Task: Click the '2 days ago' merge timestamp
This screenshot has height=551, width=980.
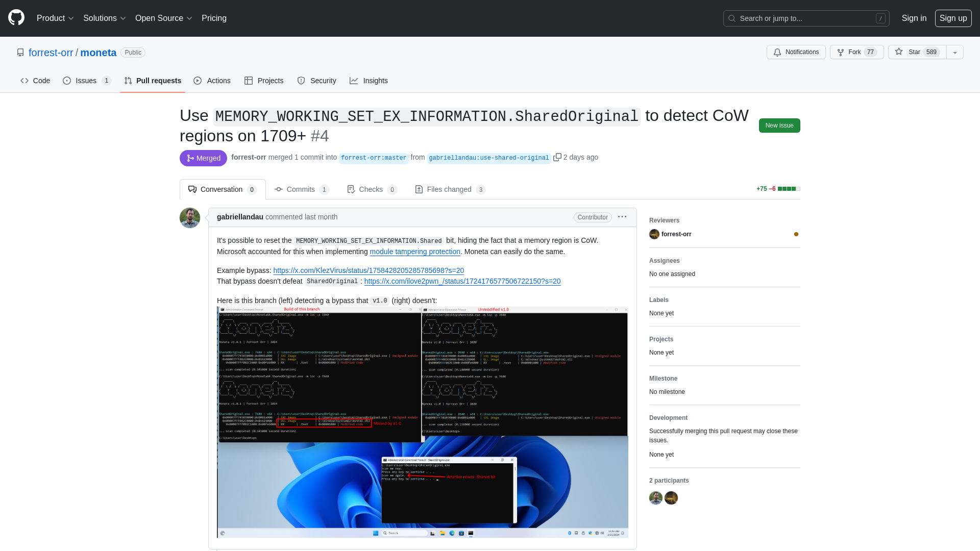Action: coord(581,157)
